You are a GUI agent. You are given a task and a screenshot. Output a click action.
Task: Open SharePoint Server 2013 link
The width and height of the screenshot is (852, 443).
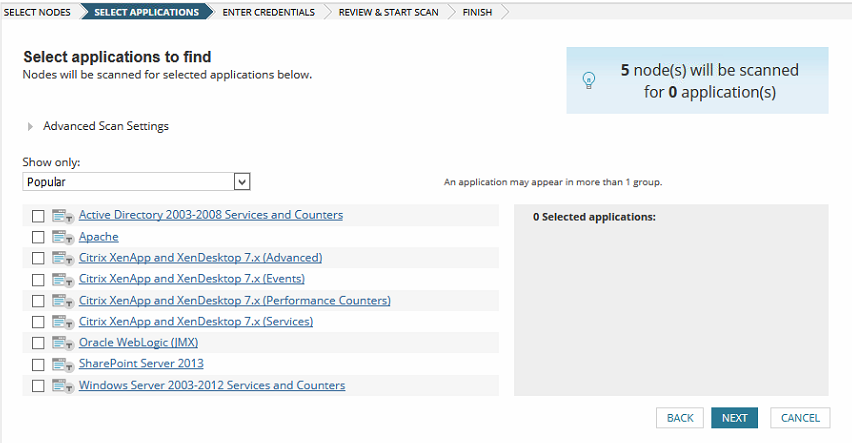[141, 364]
